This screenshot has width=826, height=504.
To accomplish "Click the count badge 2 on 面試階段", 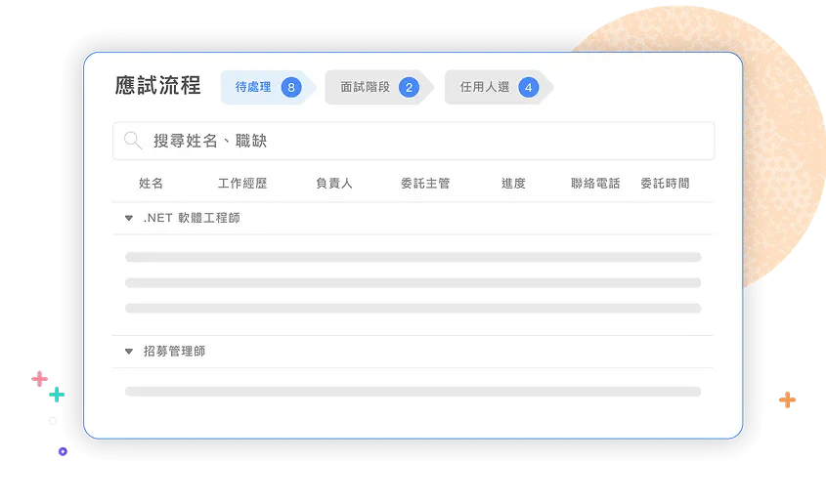I will [409, 87].
